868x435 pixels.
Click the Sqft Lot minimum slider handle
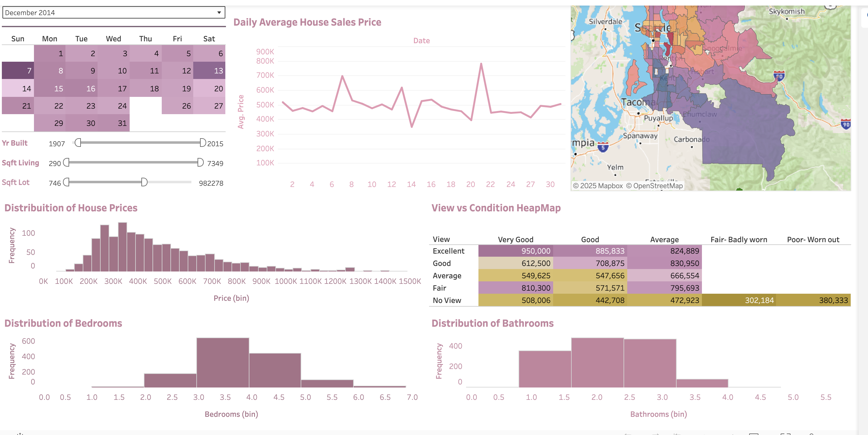pyautogui.click(x=66, y=182)
